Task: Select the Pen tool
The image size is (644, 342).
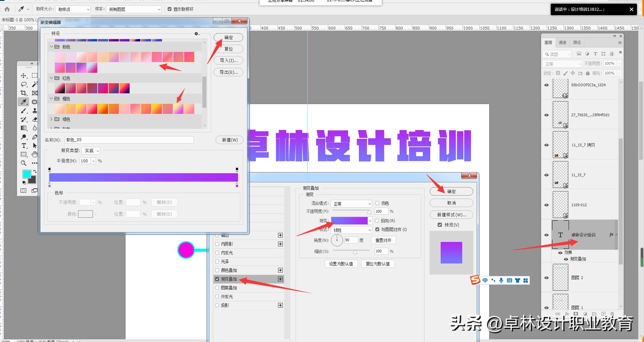Action: point(35,137)
